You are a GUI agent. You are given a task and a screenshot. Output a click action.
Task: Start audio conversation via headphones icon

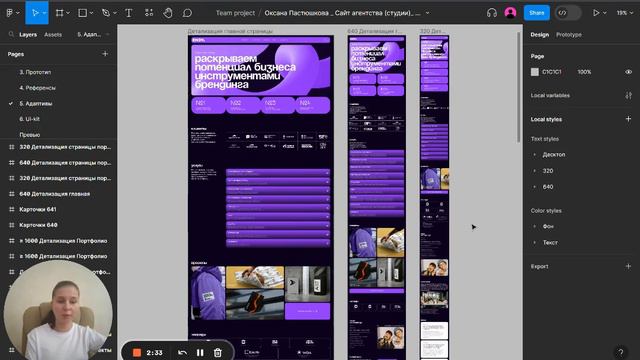click(492, 13)
